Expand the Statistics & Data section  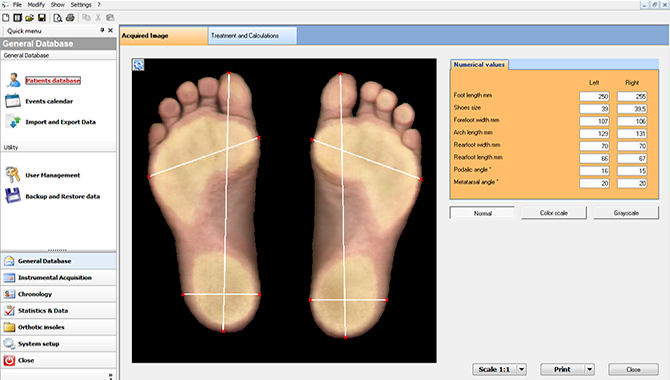point(59,311)
